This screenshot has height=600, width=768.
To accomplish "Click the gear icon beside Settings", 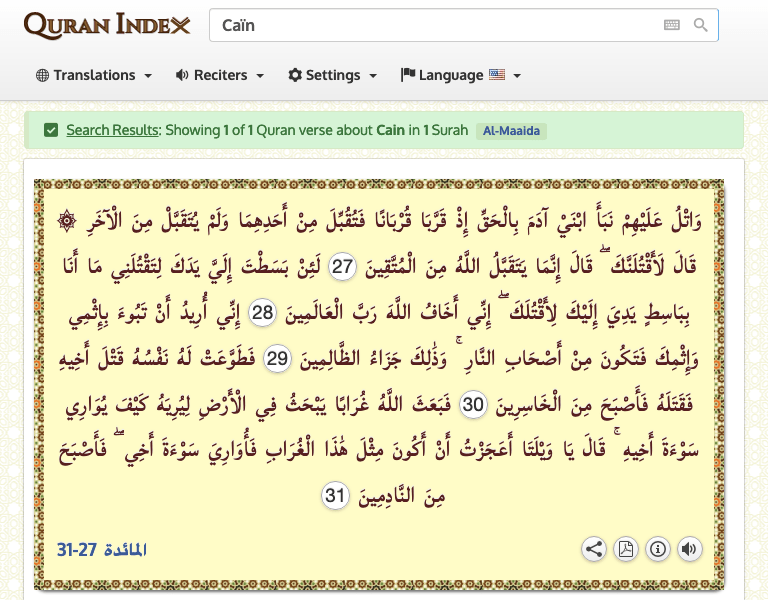I will [x=295, y=75].
